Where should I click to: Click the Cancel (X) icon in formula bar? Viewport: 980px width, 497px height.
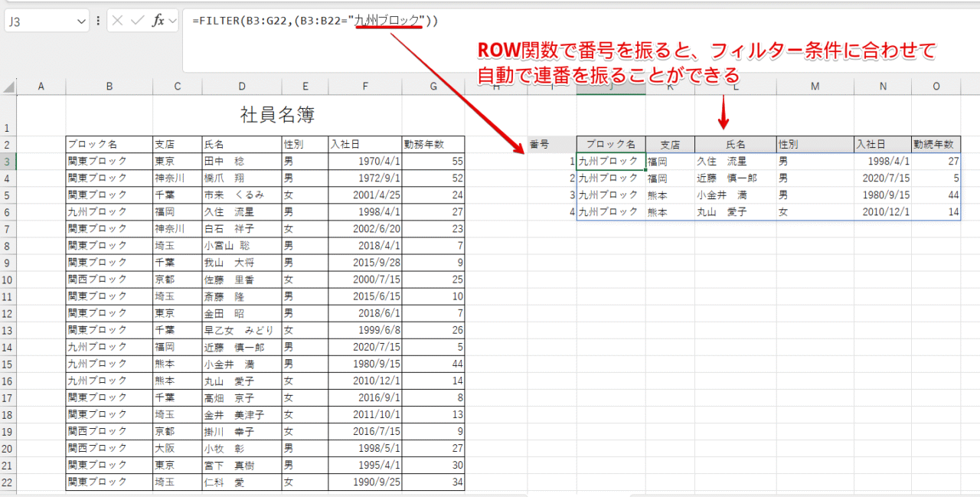[117, 21]
